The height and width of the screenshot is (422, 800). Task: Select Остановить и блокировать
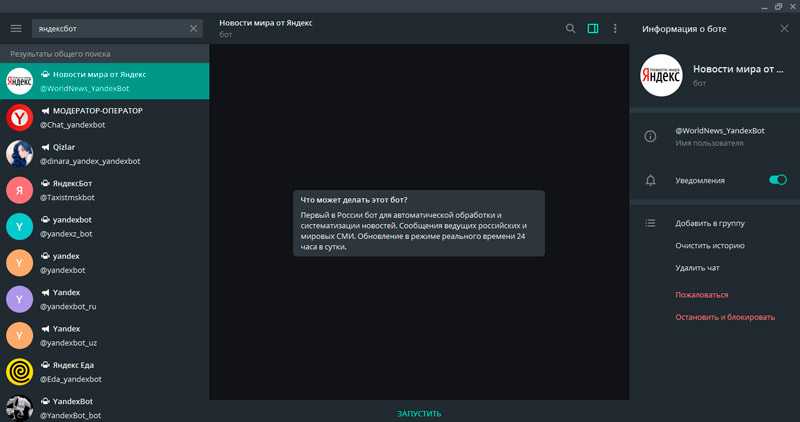click(725, 317)
